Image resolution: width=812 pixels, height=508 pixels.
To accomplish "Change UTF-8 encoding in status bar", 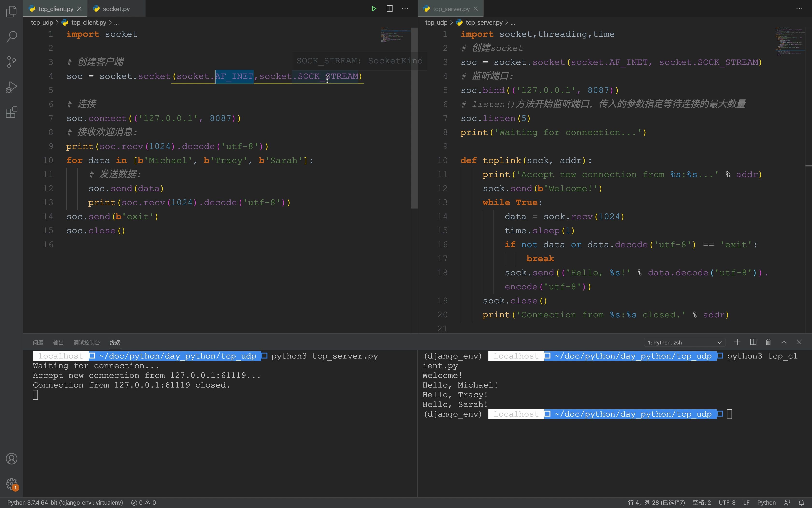I will pyautogui.click(x=727, y=503).
